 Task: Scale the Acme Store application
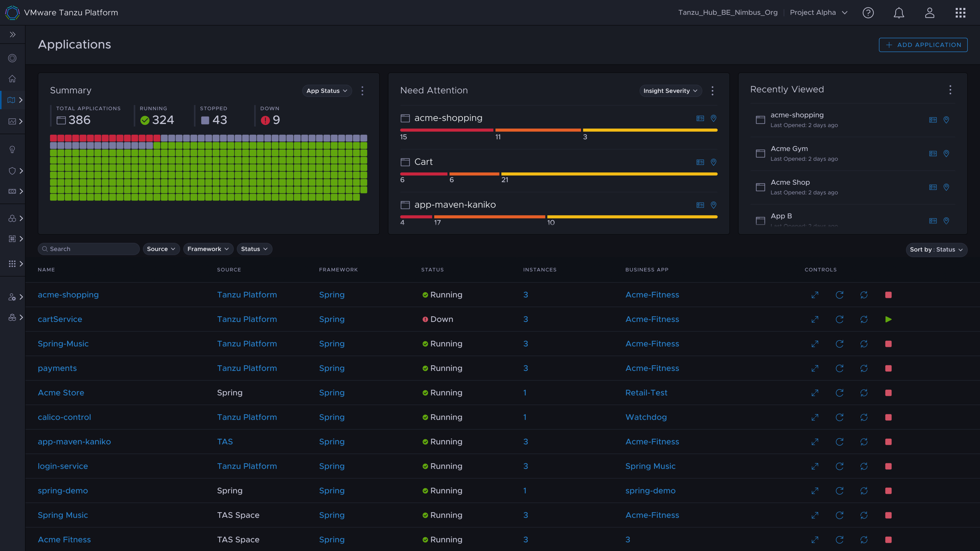coord(815,393)
